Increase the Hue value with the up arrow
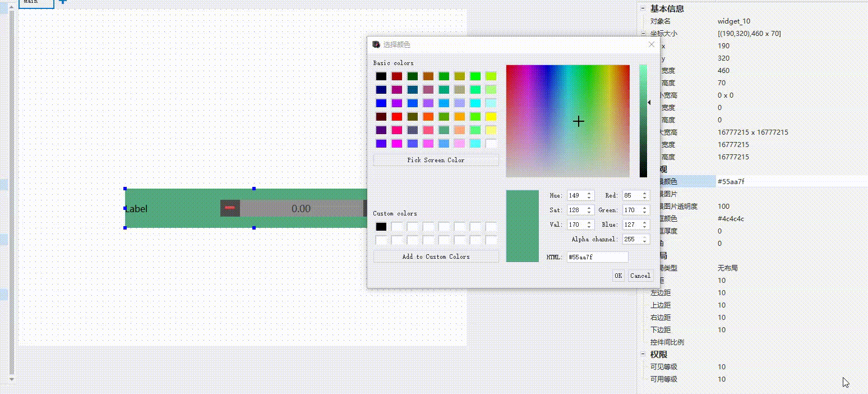 coord(589,194)
